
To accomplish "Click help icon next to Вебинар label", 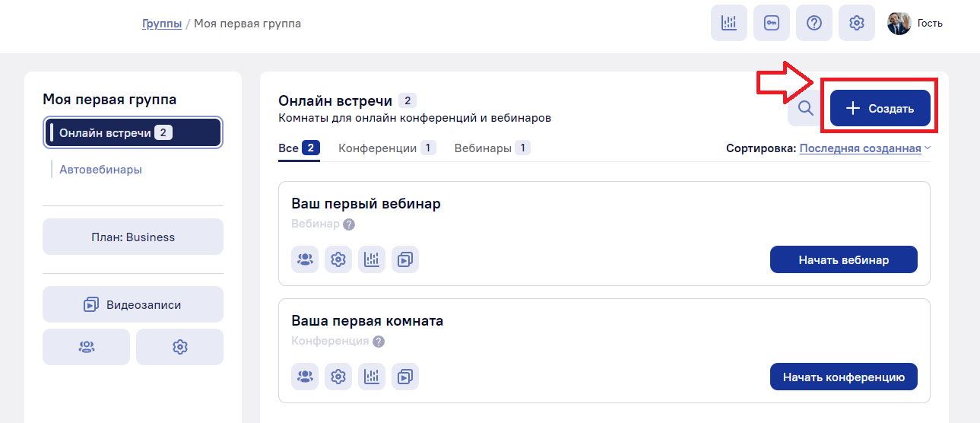I will (x=349, y=224).
